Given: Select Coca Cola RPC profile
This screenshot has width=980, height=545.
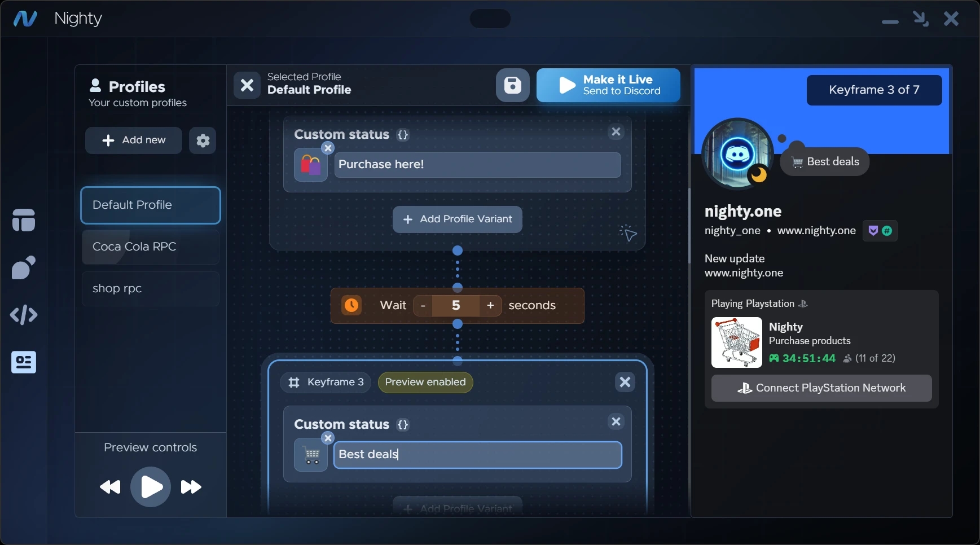Looking at the screenshot, I should point(151,247).
